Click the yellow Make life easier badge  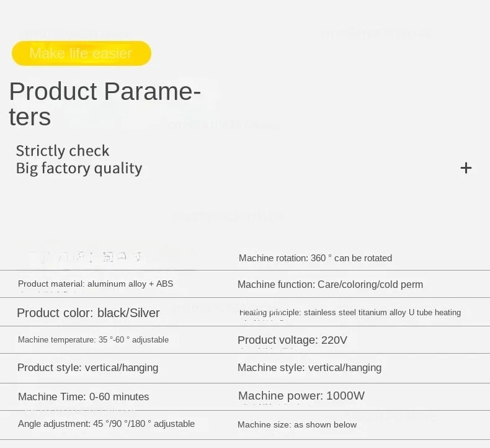(x=81, y=53)
